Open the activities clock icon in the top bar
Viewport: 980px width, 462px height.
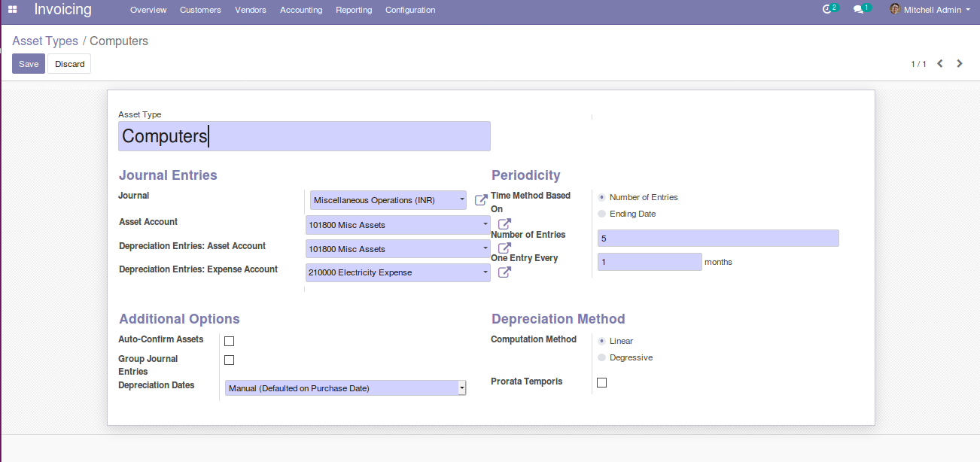(827, 10)
